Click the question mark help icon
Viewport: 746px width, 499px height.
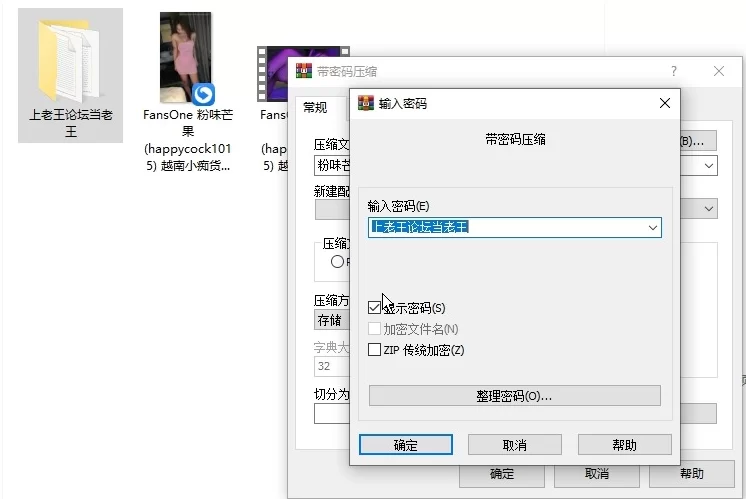(x=673, y=72)
